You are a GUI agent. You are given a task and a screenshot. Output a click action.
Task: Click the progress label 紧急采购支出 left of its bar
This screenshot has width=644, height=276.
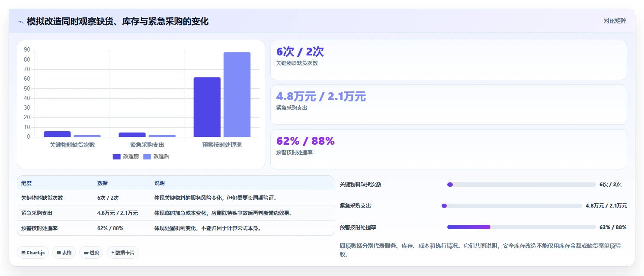(x=356, y=206)
